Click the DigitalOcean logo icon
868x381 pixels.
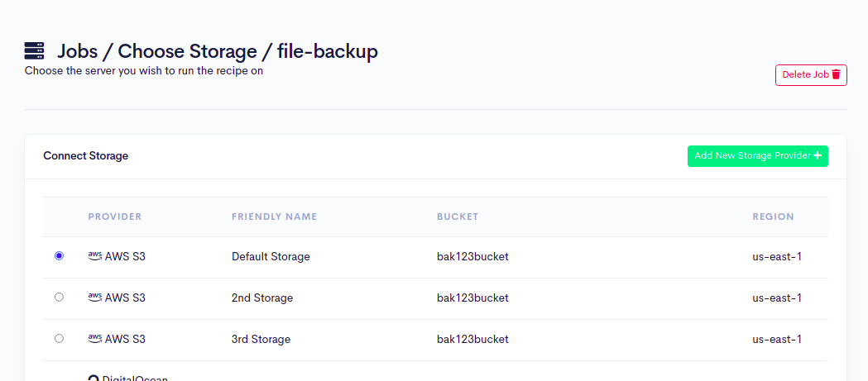click(x=94, y=379)
